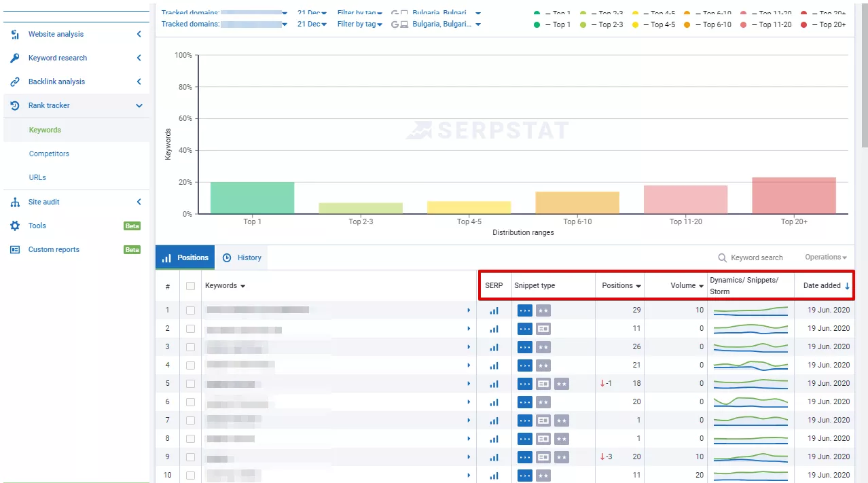
Task: Click the Custom reports icon
Action: [15, 249]
